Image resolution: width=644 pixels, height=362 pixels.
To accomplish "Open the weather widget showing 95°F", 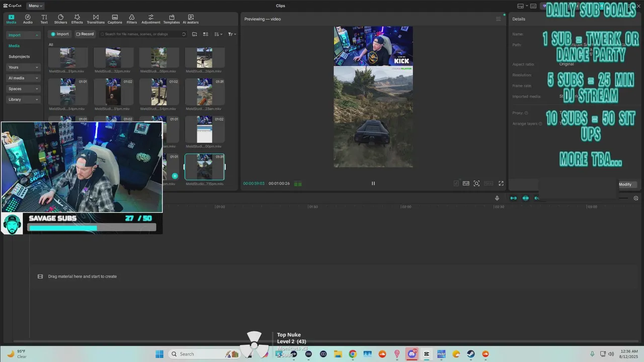I will (x=17, y=354).
